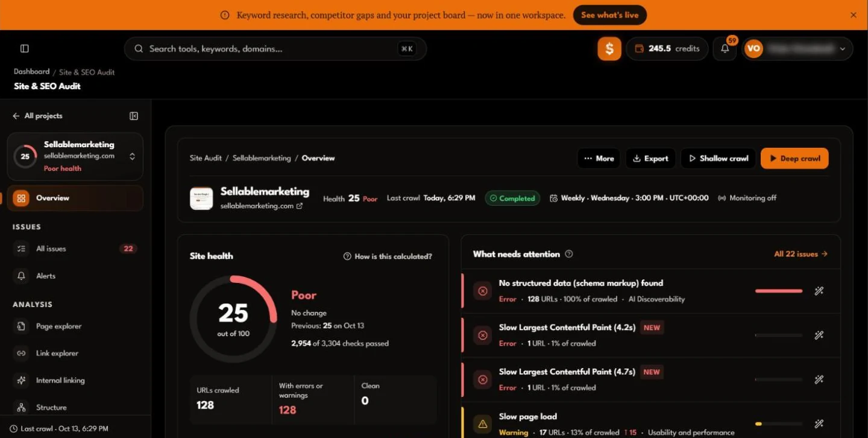Click the magic wand for Slow LCP (4.2s) issue
868x438 pixels.
pos(819,335)
